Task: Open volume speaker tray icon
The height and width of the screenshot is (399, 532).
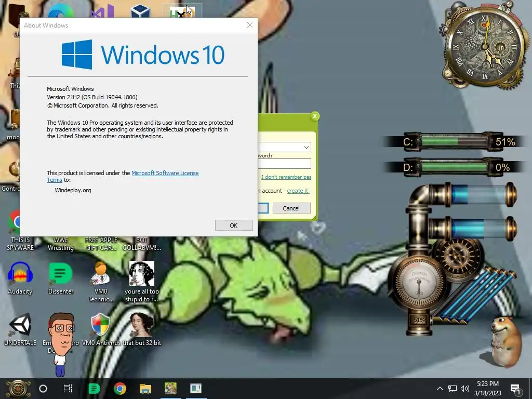Action: pos(465,389)
